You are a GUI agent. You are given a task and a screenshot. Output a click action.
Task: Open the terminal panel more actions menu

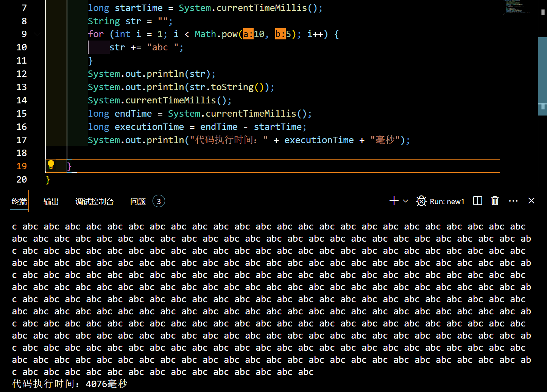click(x=513, y=201)
